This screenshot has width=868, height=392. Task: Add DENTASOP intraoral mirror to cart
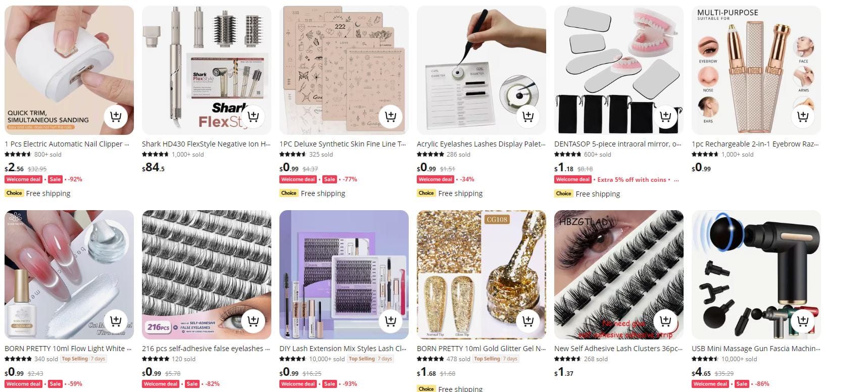click(x=665, y=117)
